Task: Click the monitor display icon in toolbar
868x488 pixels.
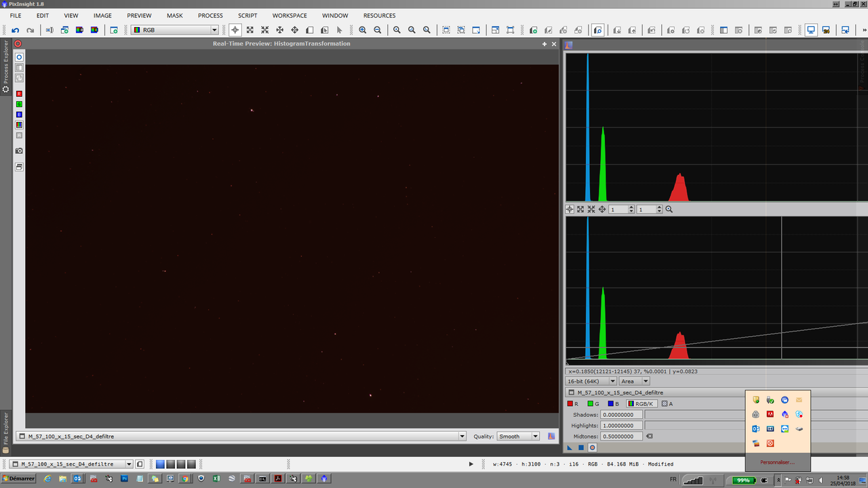Action: point(811,30)
